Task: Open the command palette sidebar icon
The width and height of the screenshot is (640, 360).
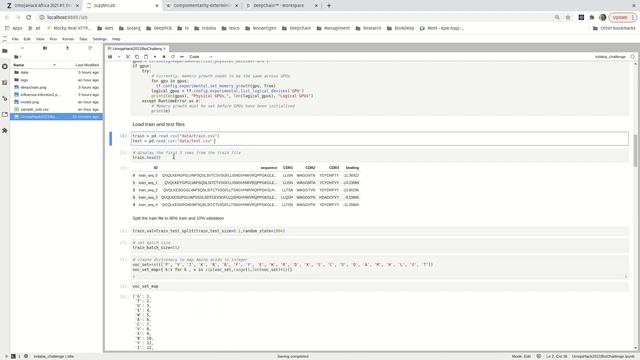Action: [x=5, y=82]
